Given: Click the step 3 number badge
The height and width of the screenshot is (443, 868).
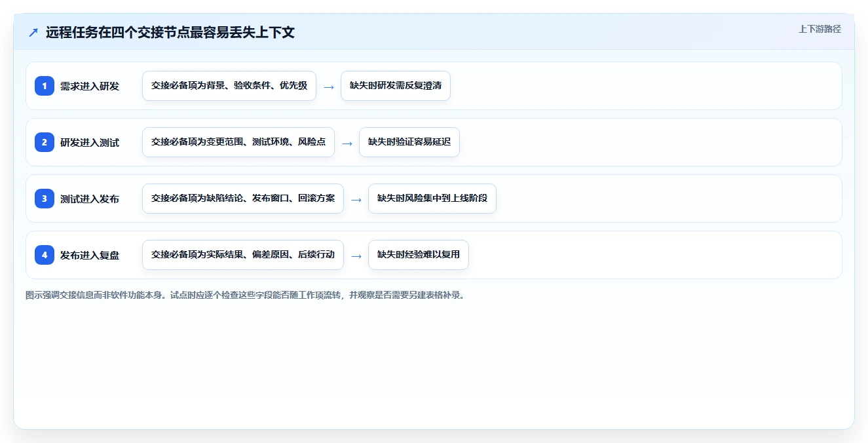Looking at the screenshot, I should point(45,199).
